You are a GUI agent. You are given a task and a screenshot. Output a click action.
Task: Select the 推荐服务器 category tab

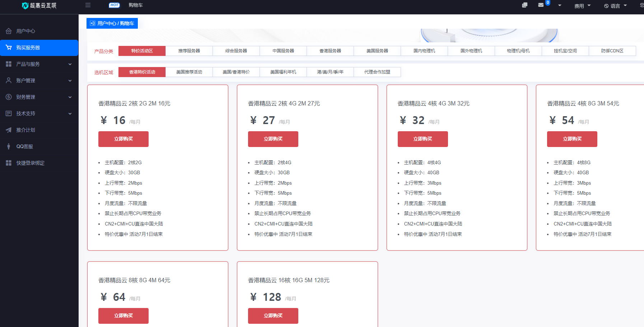tap(189, 51)
